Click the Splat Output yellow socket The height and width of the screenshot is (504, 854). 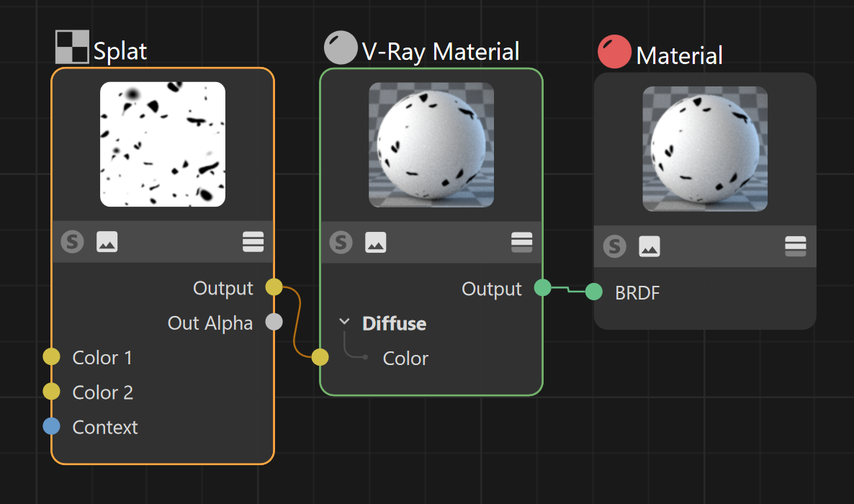[274, 287]
